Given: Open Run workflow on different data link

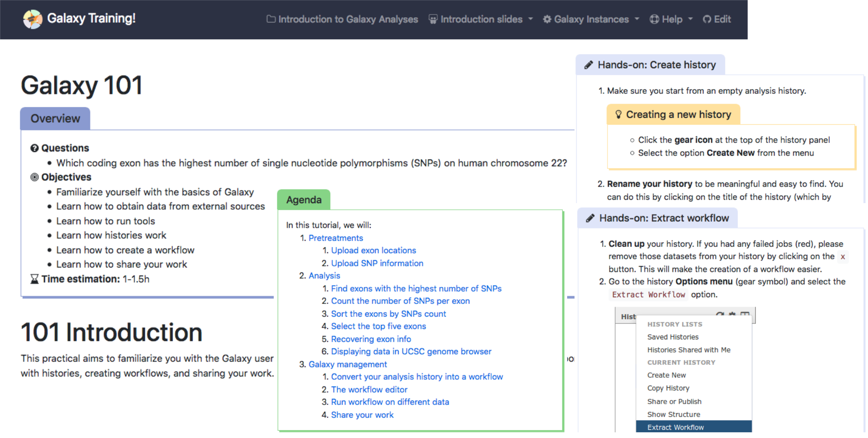Looking at the screenshot, I should [x=390, y=402].
